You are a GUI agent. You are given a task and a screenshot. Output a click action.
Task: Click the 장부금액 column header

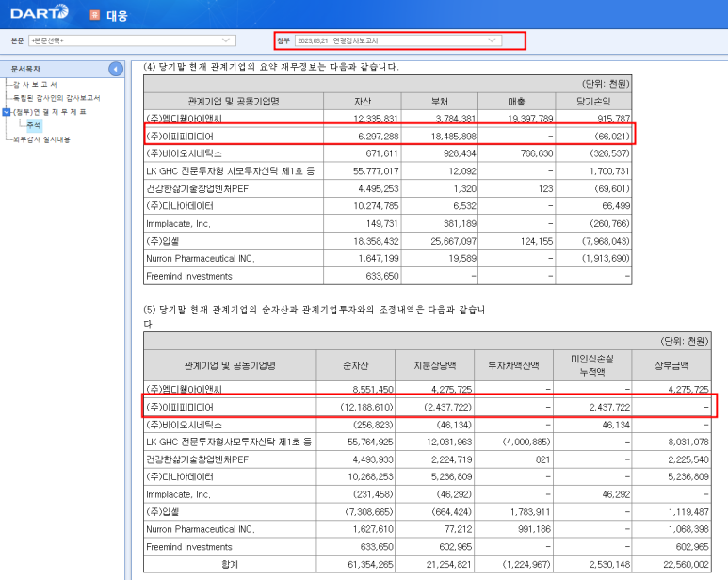point(671,365)
